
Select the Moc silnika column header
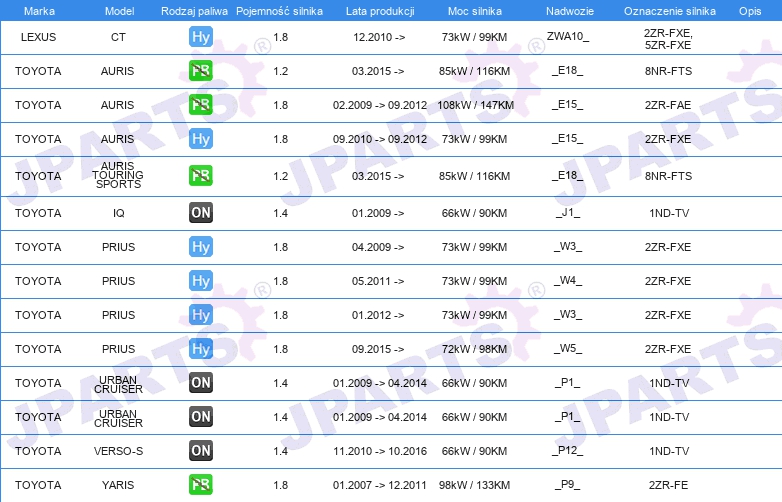[x=475, y=11]
